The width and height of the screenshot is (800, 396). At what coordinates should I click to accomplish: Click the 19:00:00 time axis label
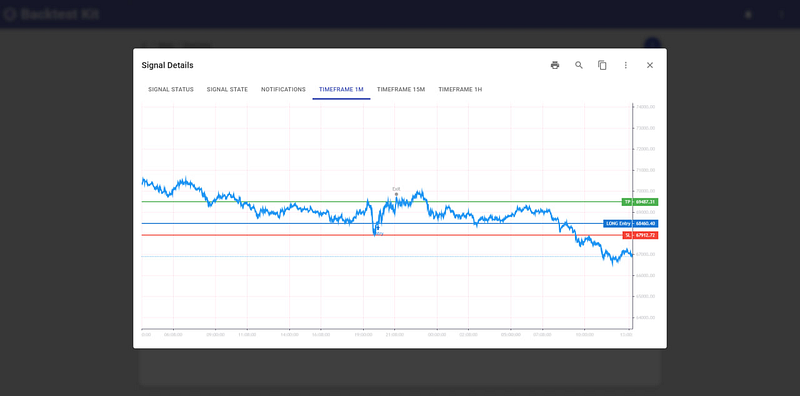pos(363,335)
